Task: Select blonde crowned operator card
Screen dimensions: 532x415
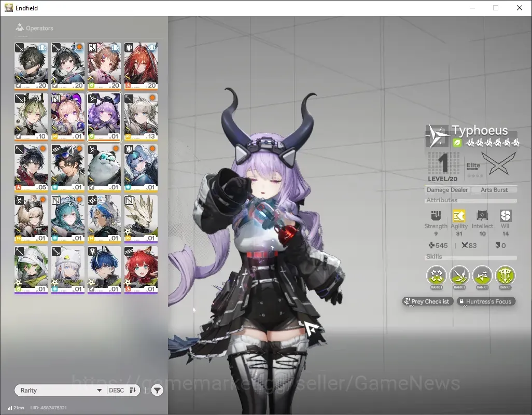Action: pyautogui.click(x=31, y=218)
